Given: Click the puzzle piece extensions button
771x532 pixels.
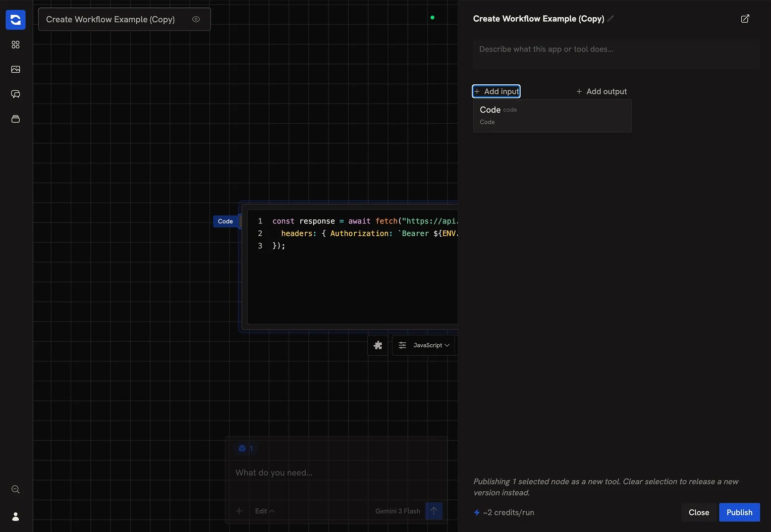Looking at the screenshot, I should [378, 345].
